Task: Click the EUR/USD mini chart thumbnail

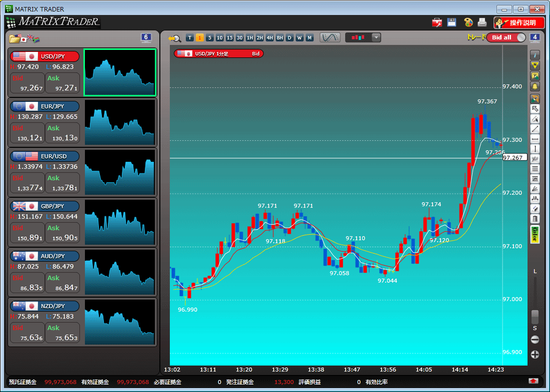Action: click(119, 172)
